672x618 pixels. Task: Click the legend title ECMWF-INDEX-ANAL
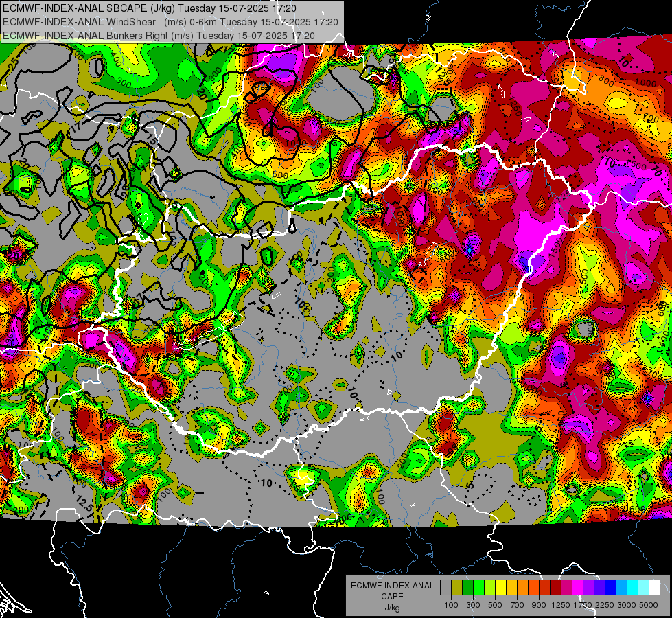coord(393,586)
